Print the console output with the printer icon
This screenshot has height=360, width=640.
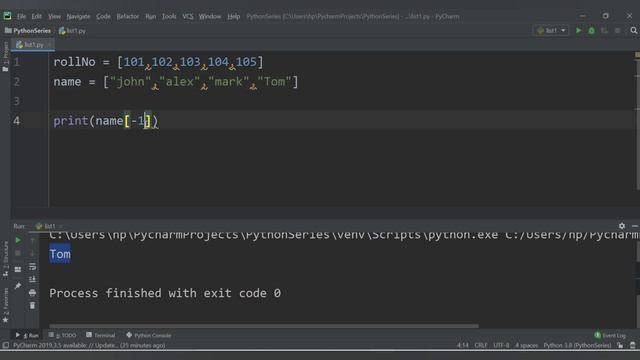(32, 293)
